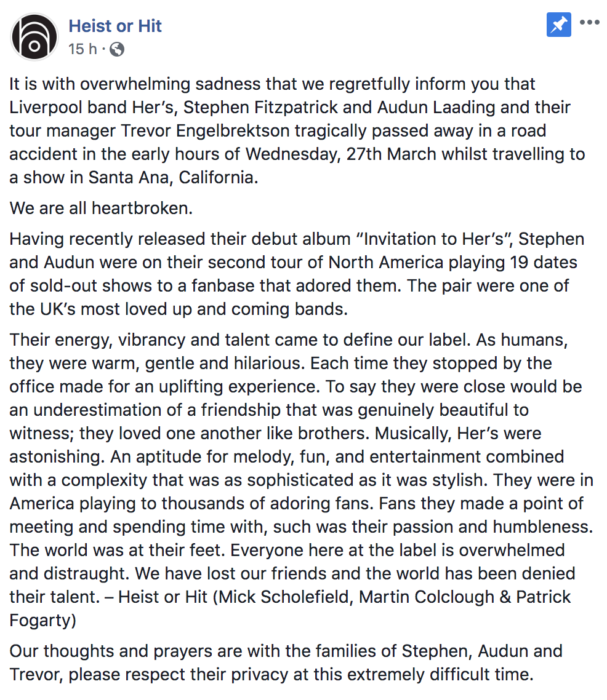Click the Heist or Hit profile logo

pos(35,37)
